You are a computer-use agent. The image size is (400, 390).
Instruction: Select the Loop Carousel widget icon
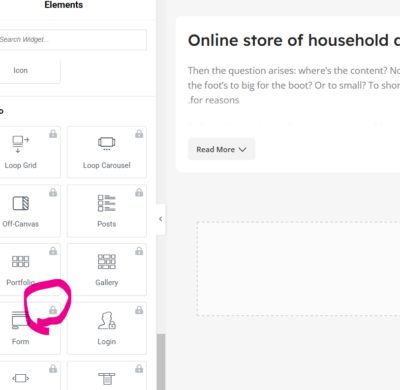click(x=107, y=144)
